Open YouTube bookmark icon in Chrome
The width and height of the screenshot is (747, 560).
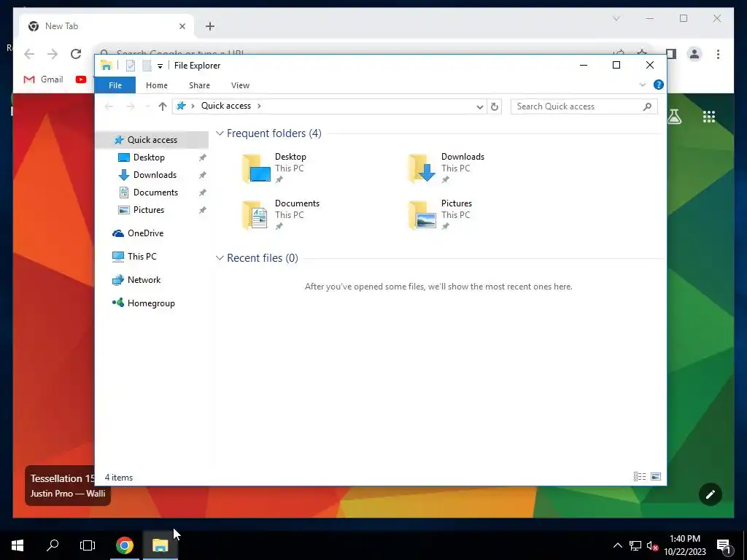(81, 79)
